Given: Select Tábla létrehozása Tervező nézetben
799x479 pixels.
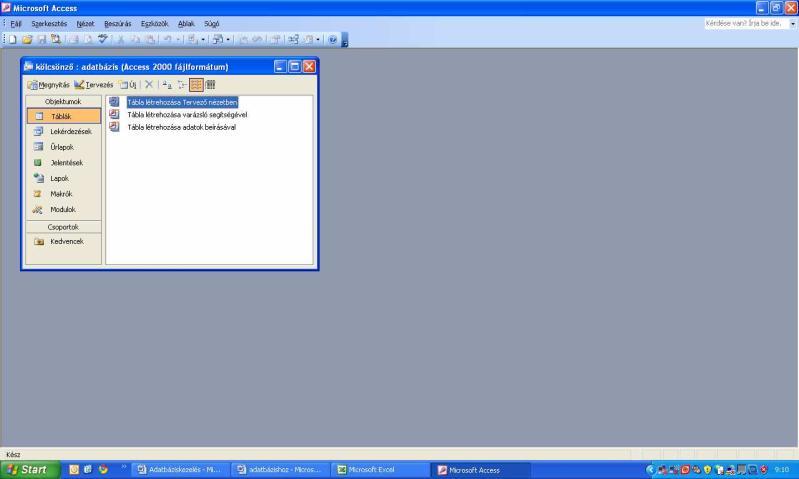Looking at the screenshot, I should 182,102.
